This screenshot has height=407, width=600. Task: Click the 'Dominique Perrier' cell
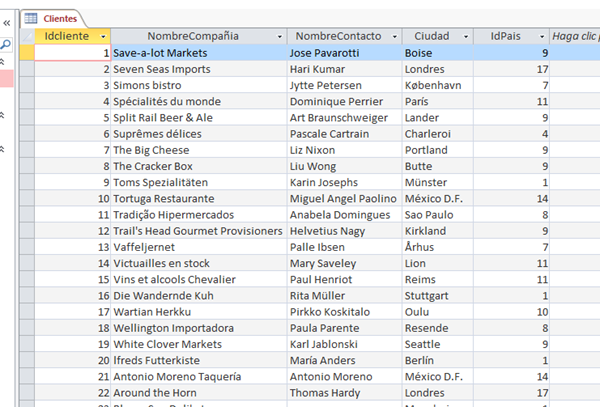point(345,101)
